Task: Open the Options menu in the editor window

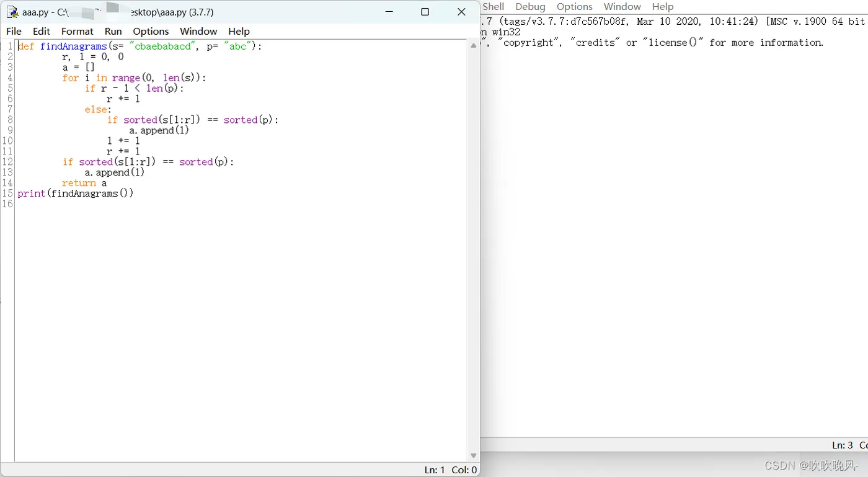Action: click(x=151, y=31)
